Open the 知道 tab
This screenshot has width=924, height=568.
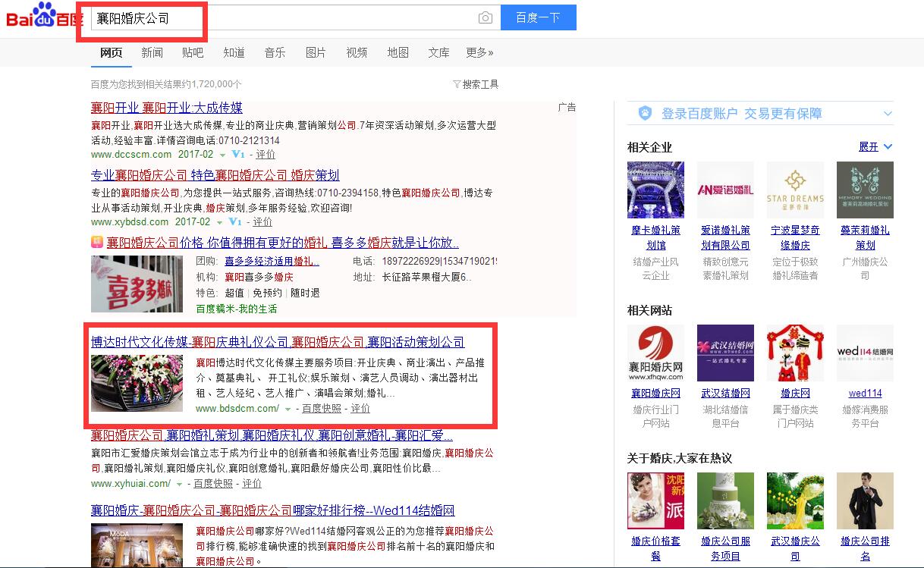tap(234, 52)
